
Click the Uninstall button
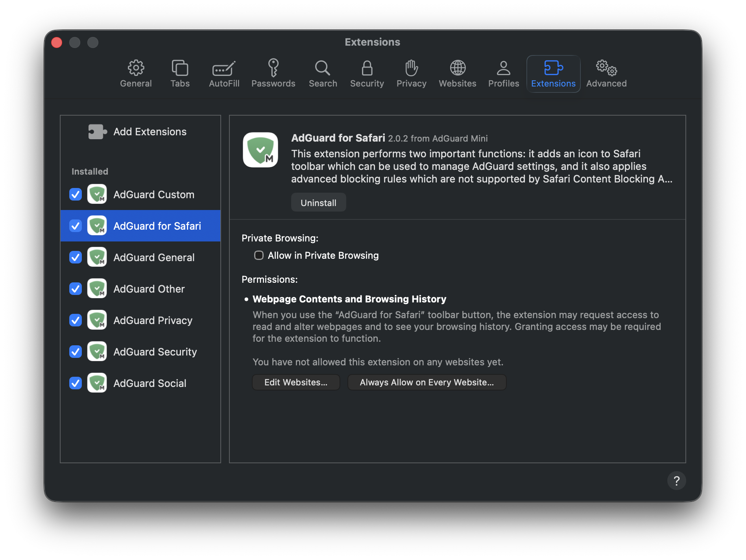[318, 202]
